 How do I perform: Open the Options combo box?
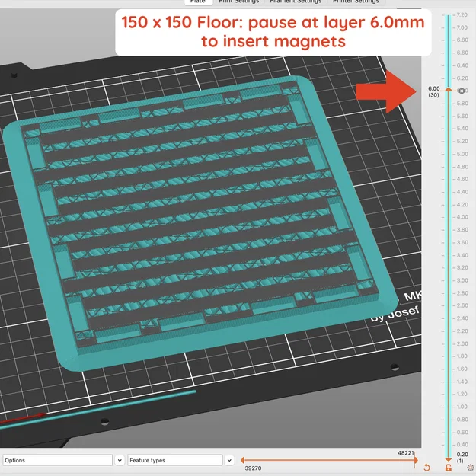point(58,460)
